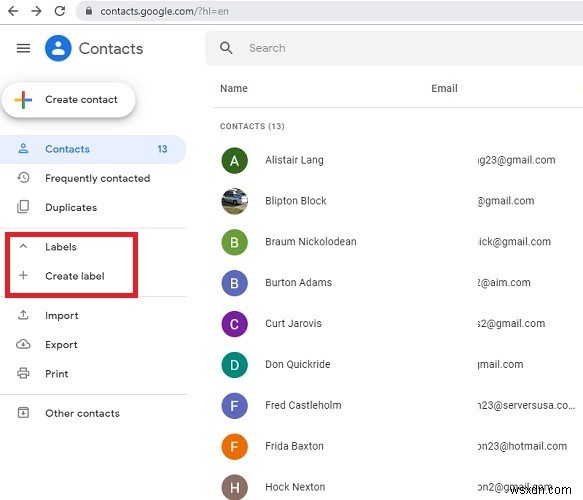This screenshot has height=500, width=583.
Task: Click the padlock site info icon
Action: click(x=89, y=11)
